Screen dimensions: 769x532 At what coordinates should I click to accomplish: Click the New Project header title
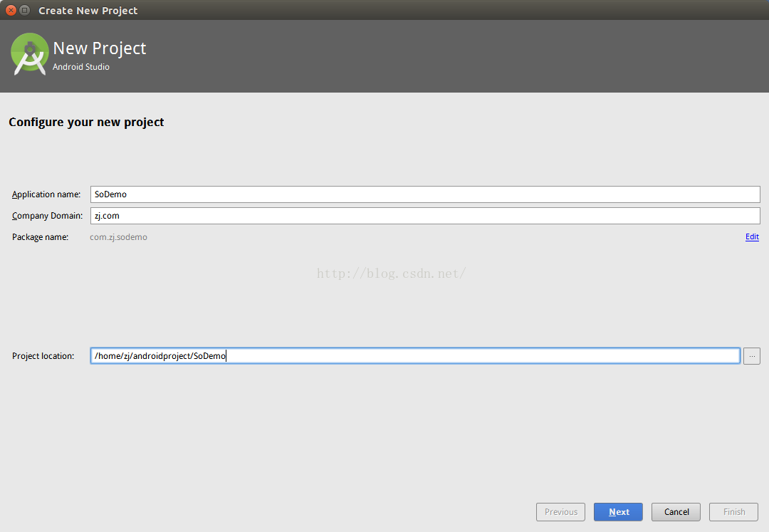[100, 48]
